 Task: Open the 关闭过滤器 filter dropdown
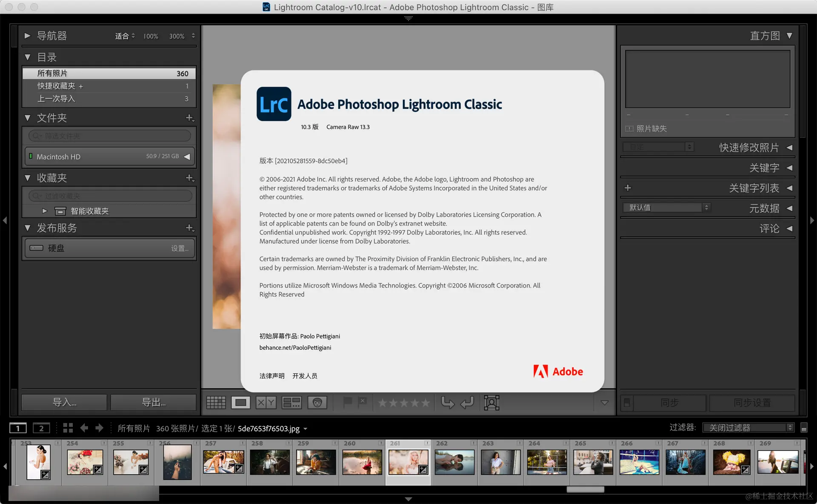(x=748, y=428)
